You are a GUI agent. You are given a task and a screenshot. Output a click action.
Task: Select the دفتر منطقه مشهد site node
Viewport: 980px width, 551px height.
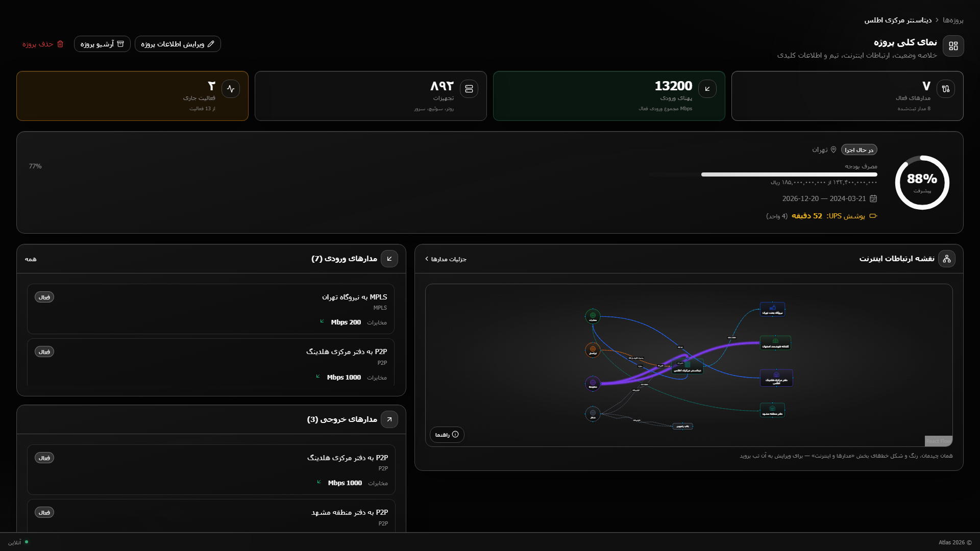pyautogui.click(x=772, y=410)
